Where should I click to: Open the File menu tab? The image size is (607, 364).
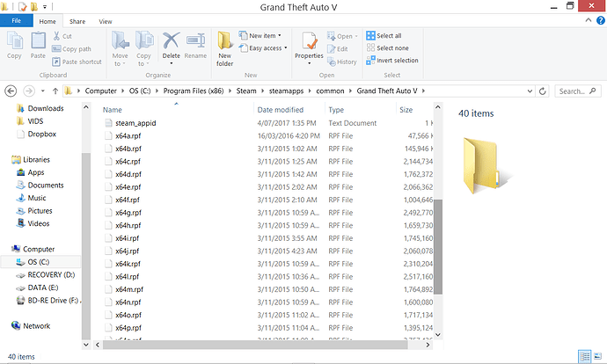click(x=16, y=21)
